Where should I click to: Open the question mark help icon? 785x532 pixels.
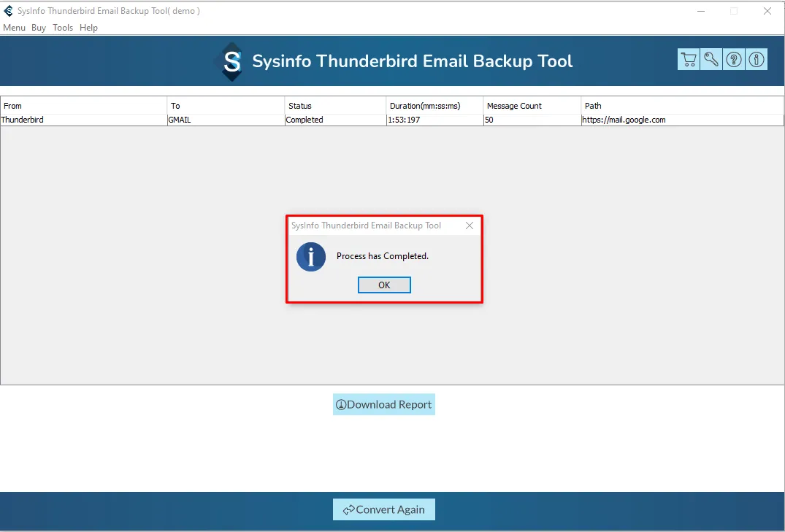[x=733, y=60]
